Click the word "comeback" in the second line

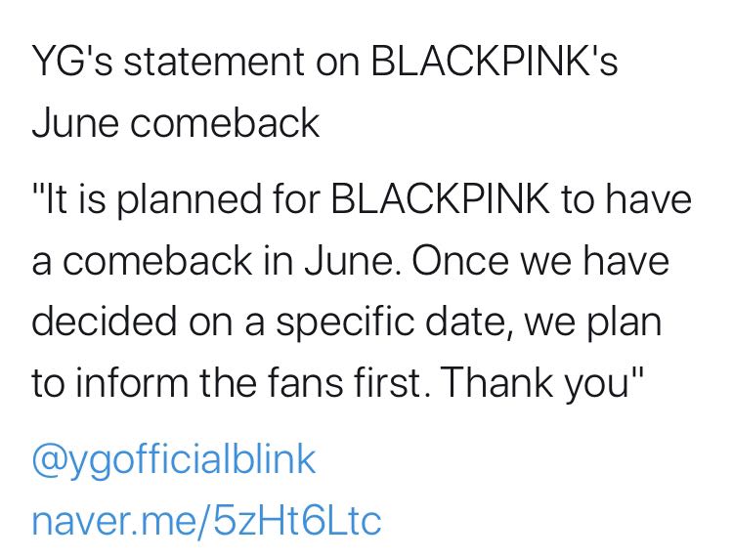pos(225,122)
